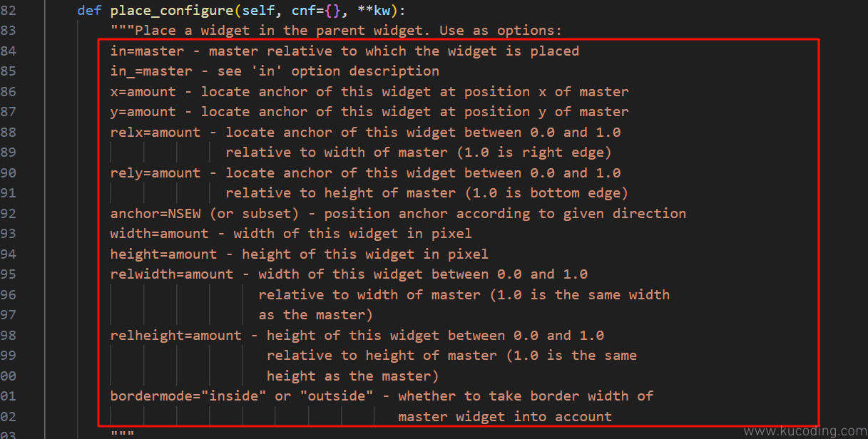Screen dimensions: 868x439
Task: Click the def keyword on line 82
Action: click(x=89, y=10)
